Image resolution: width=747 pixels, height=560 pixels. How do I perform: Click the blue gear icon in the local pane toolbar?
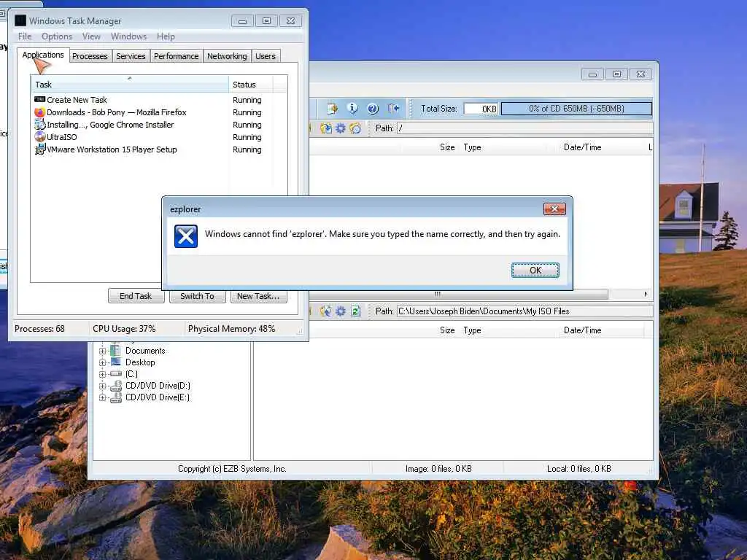click(340, 311)
